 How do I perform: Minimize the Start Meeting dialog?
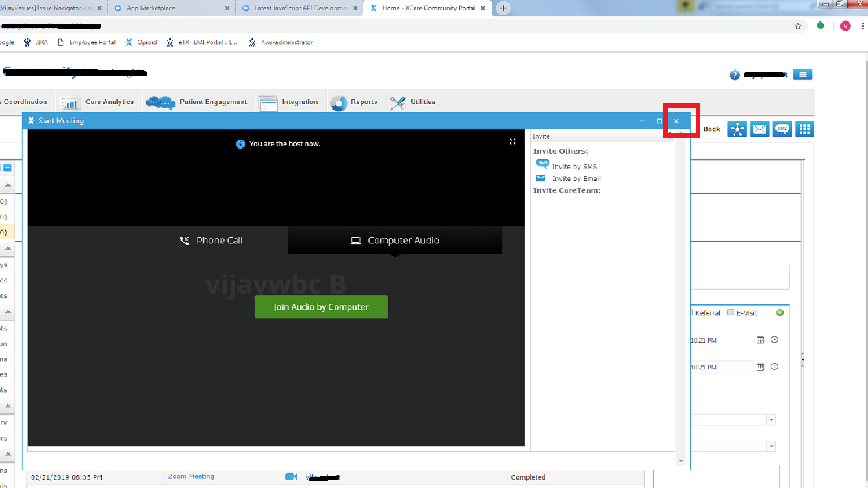pyautogui.click(x=642, y=121)
